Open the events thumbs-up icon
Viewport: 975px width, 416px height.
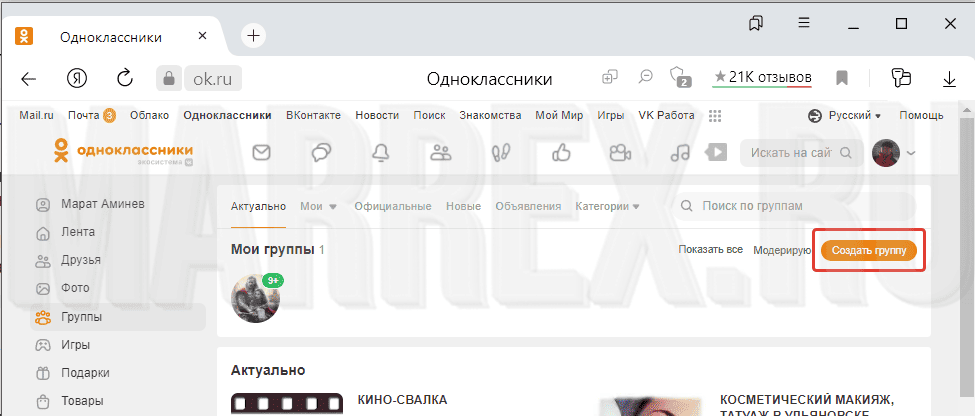click(561, 152)
